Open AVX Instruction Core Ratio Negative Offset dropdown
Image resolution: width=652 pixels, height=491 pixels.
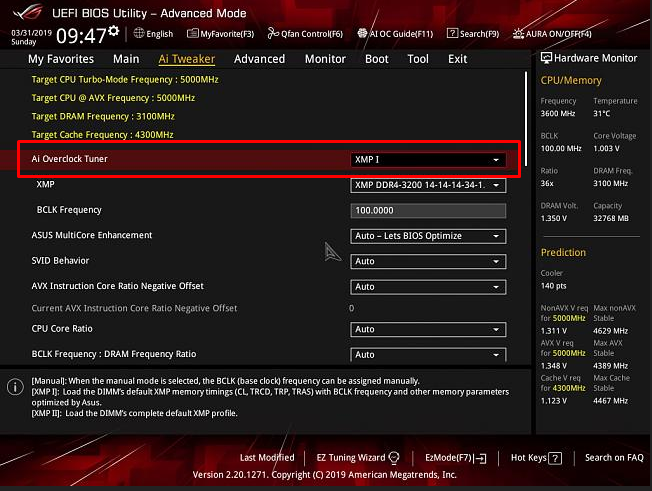pyautogui.click(x=428, y=286)
